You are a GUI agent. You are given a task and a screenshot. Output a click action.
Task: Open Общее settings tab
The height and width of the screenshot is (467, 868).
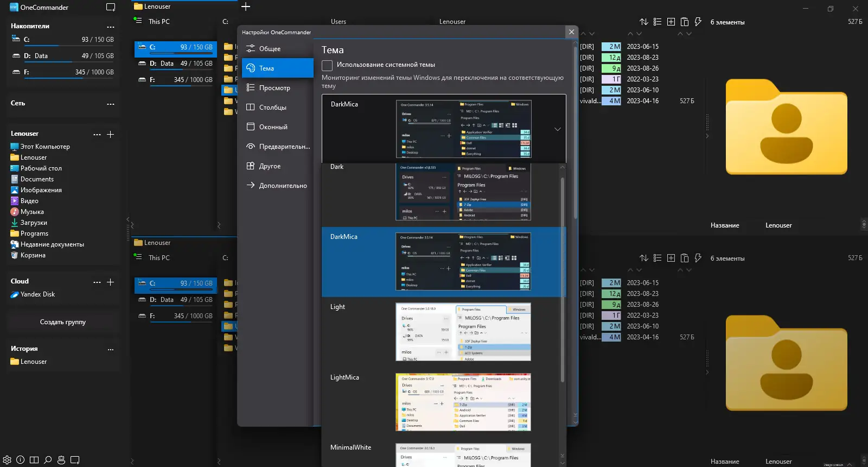278,49
